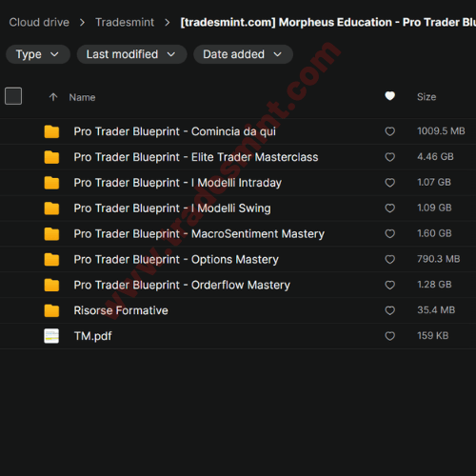The image size is (476, 476).
Task: Click the Options Mastery folder icon
Action: pos(51,259)
